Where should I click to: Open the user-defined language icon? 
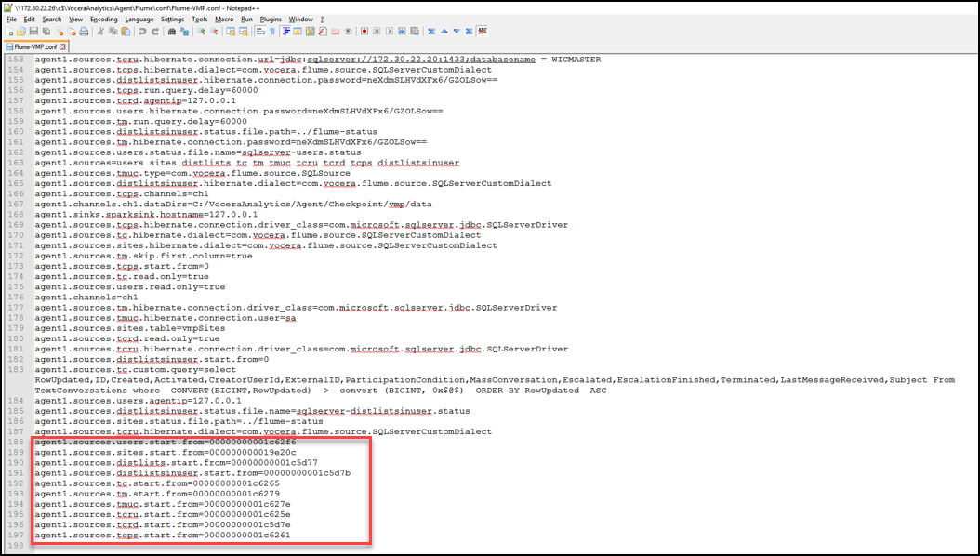pyautogui.click(x=298, y=32)
